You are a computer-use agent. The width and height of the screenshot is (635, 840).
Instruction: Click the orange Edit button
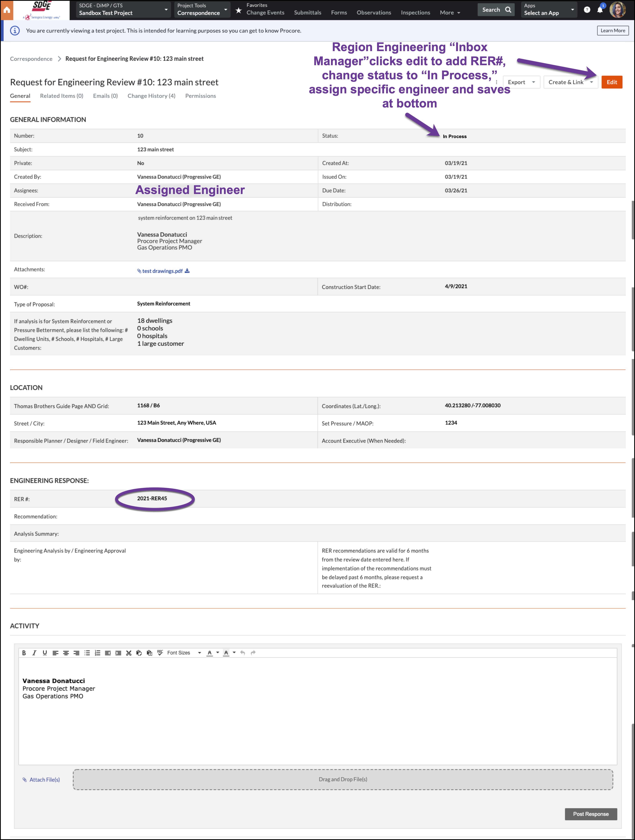click(x=611, y=82)
